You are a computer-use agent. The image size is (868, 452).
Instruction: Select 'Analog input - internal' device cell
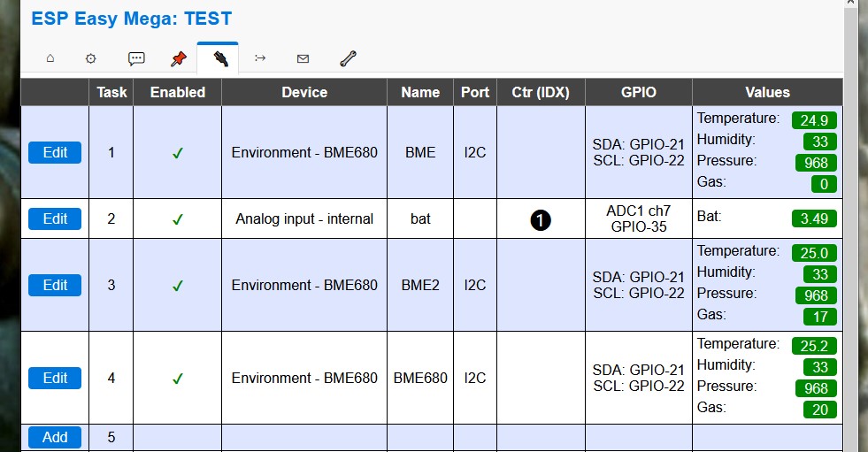tap(304, 219)
